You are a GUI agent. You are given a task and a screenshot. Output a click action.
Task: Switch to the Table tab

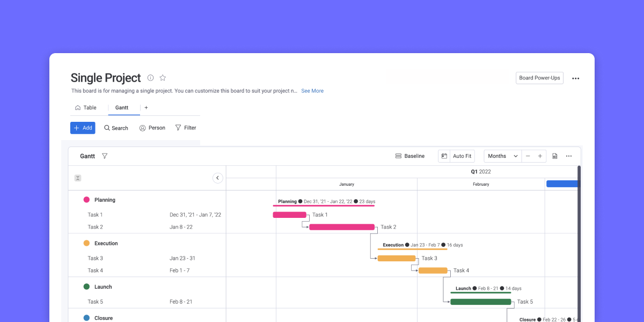coord(87,107)
